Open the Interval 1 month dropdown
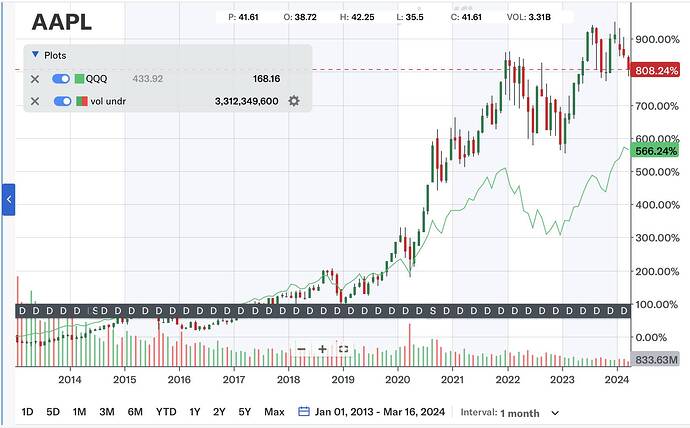The image size is (690, 428). [530, 412]
